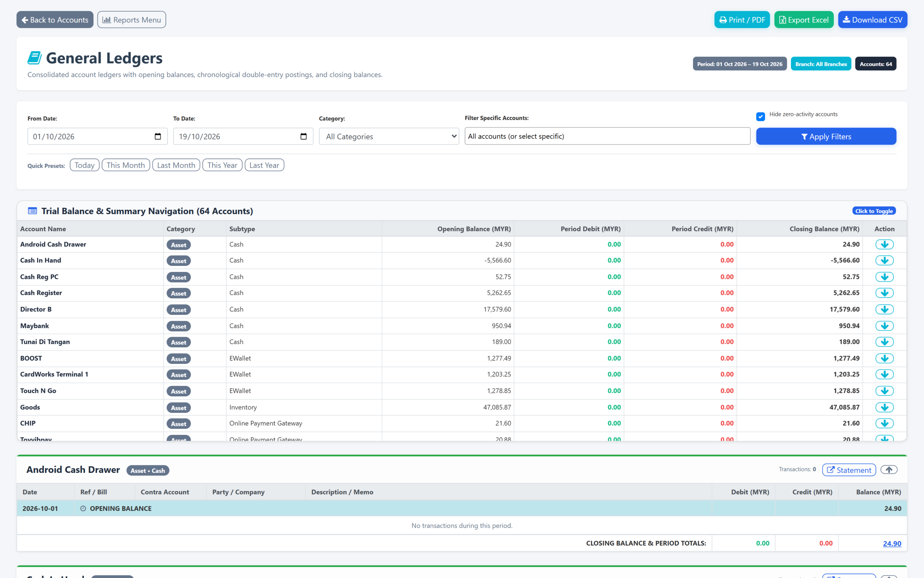
Task: Jump to BOOST ledger via arrow
Action: point(884,358)
